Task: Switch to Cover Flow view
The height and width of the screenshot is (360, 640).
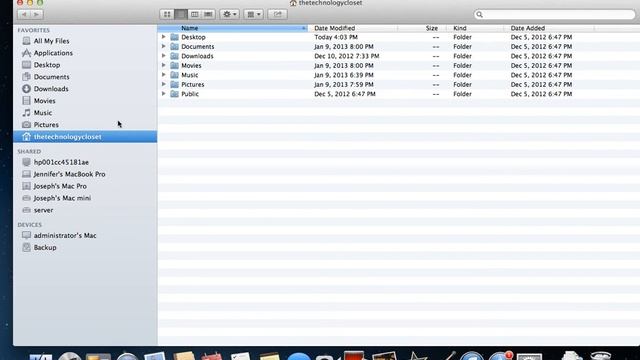Action: coord(208,14)
